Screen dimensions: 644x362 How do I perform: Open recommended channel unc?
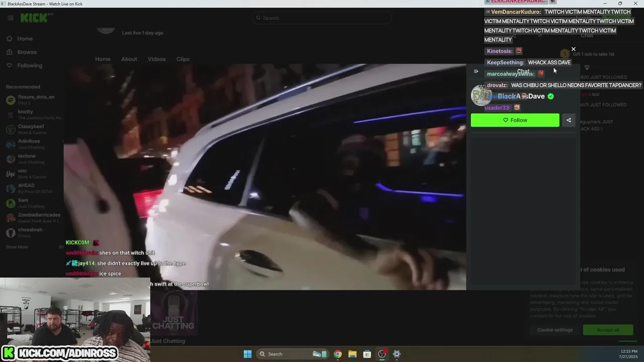[x=33, y=173]
